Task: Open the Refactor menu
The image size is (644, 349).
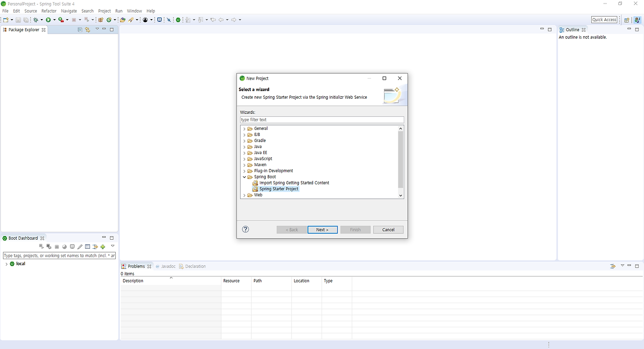Action: [x=49, y=11]
